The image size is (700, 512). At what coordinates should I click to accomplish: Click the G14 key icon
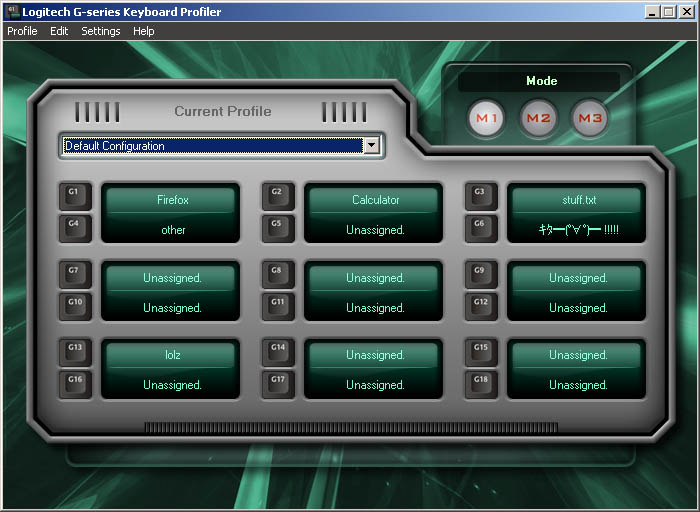[278, 352]
